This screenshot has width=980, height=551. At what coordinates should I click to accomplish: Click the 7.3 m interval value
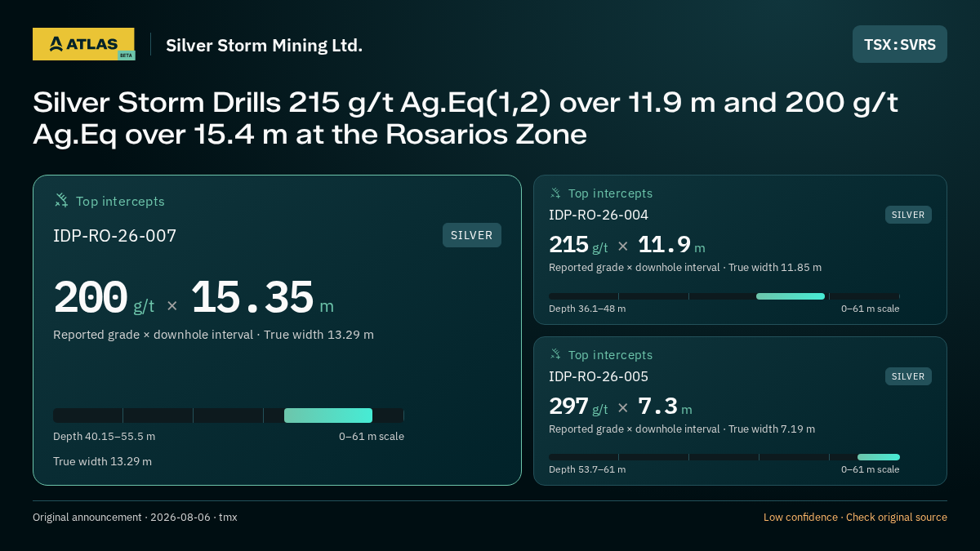pyautogui.click(x=665, y=407)
